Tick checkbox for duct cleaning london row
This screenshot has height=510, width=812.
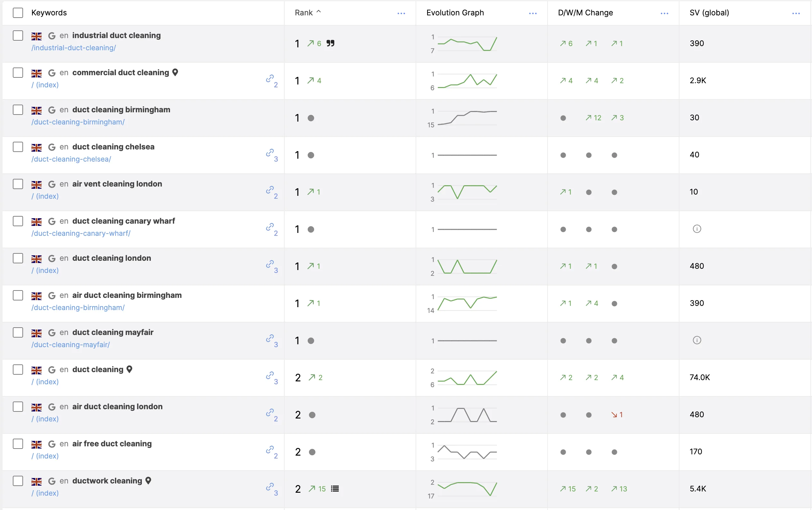click(x=18, y=259)
